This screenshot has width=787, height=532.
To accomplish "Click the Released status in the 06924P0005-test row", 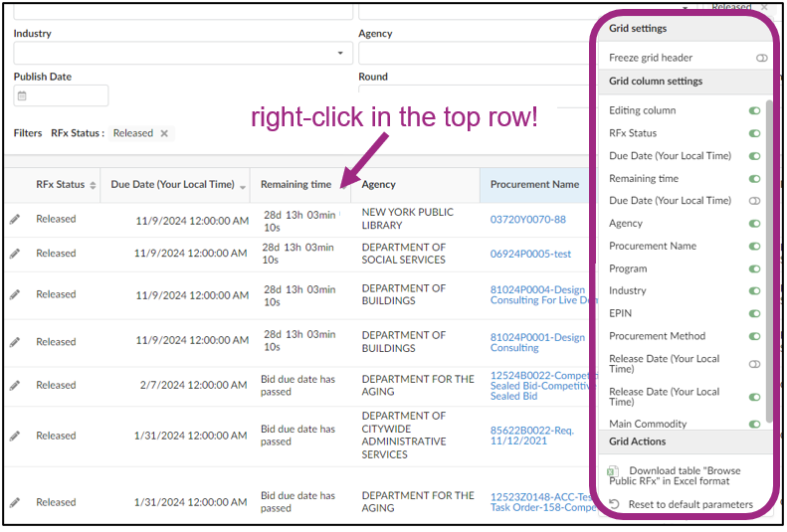I will [56, 254].
